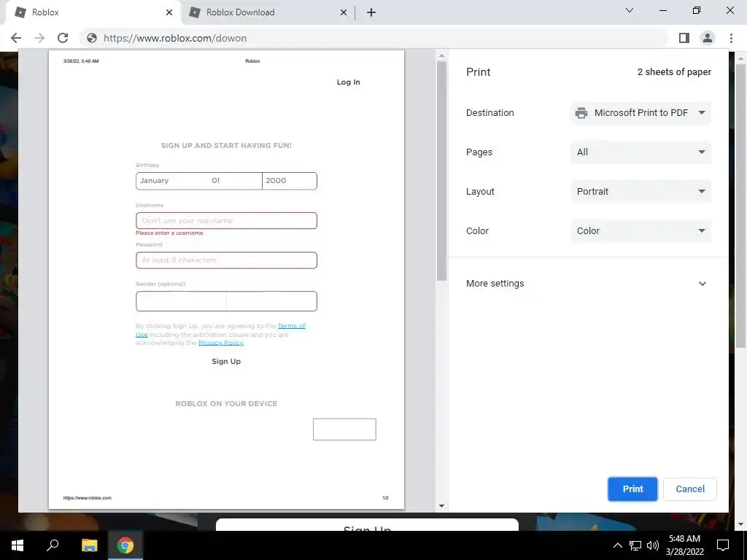Open the Destination printer dropdown
The height and width of the screenshot is (560, 747).
(x=640, y=113)
